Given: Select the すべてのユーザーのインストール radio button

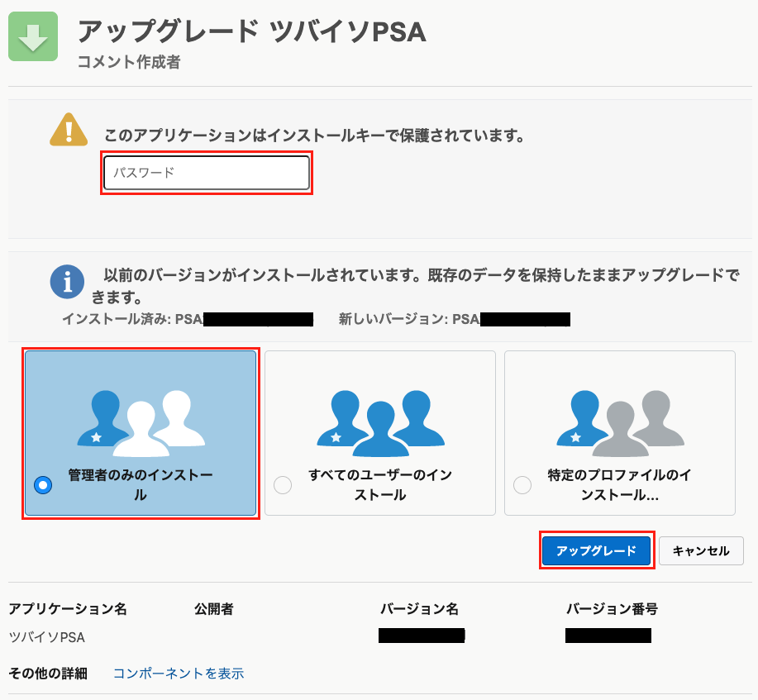Looking at the screenshot, I should click(283, 485).
